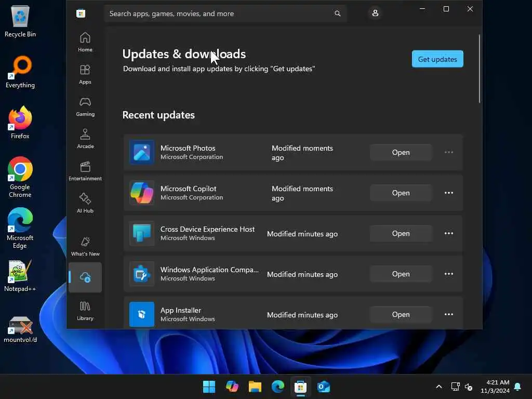Screen dimensions: 532x399
Task: Open the Library section
Action: point(85,311)
